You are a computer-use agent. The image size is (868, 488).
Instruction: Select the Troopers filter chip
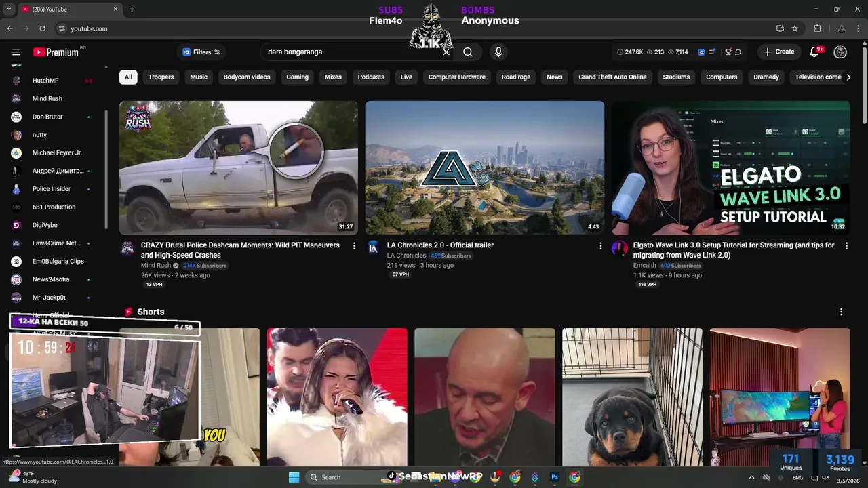coord(161,77)
